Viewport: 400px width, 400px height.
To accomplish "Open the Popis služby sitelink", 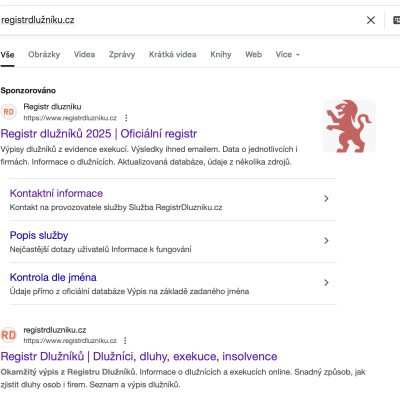I will click(39, 235).
